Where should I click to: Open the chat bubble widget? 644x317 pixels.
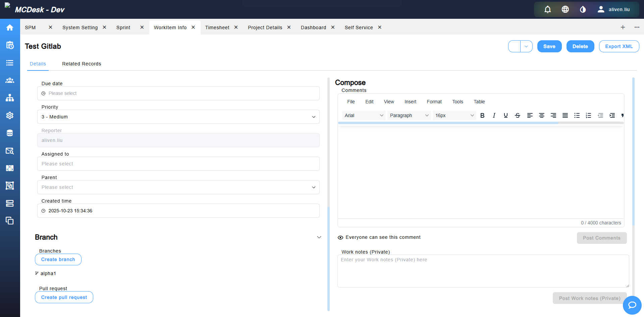pyautogui.click(x=632, y=305)
